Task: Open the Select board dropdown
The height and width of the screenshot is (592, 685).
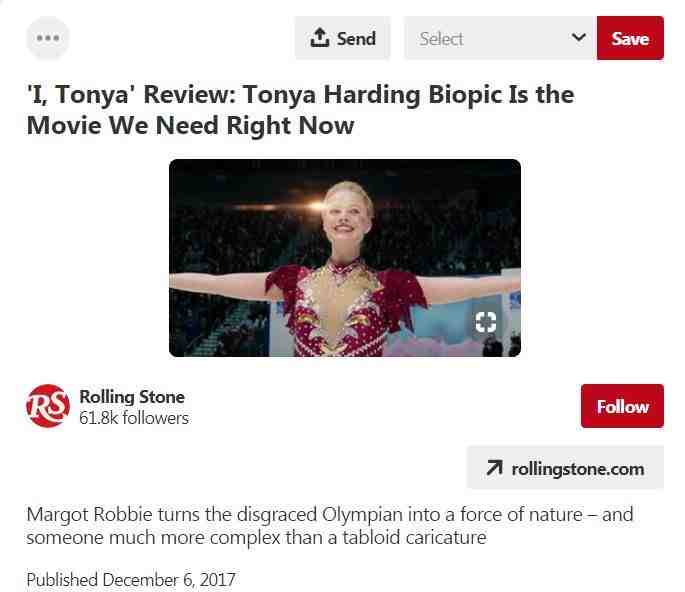Action: point(500,38)
